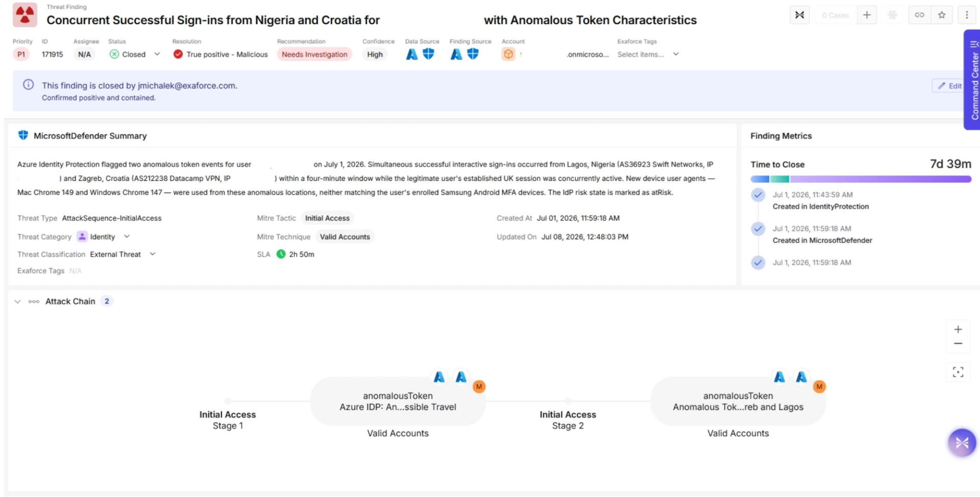The height and width of the screenshot is (497, 980).
Task: Click the P1 priority badge
Action: [21, 54]
